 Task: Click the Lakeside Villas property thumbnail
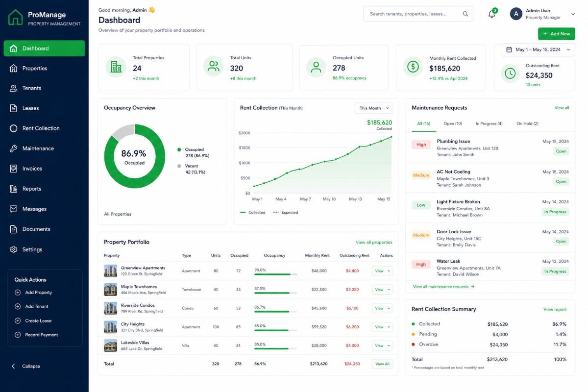(x=111, y=345)
